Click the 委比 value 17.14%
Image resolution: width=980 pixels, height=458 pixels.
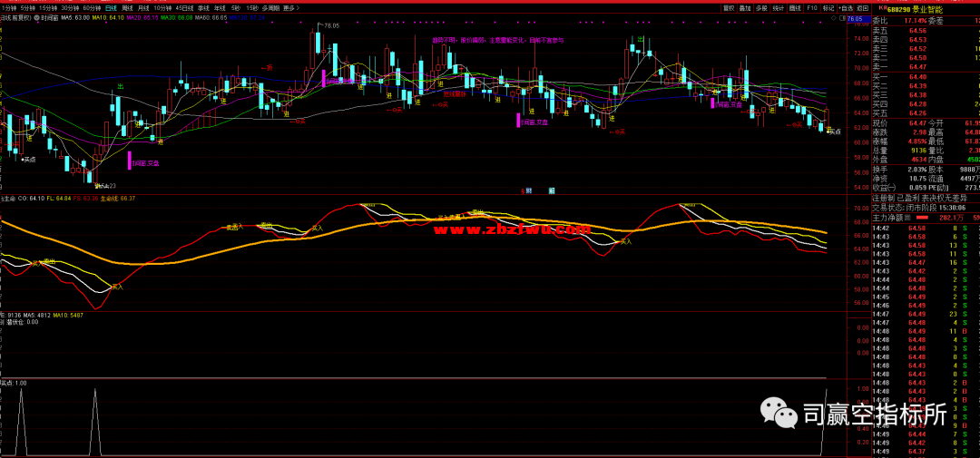pyautogui.click(x=916, y=21)
